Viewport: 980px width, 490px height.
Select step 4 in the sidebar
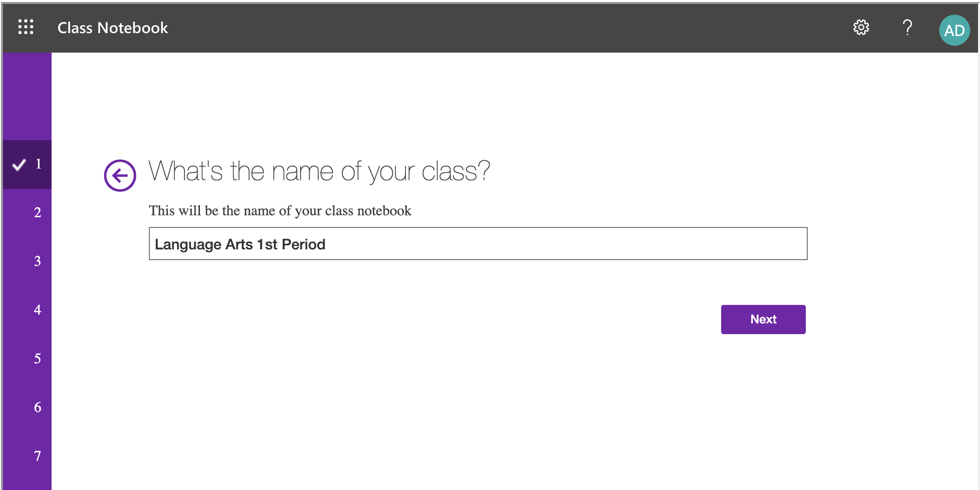click(x=37, y=310)
